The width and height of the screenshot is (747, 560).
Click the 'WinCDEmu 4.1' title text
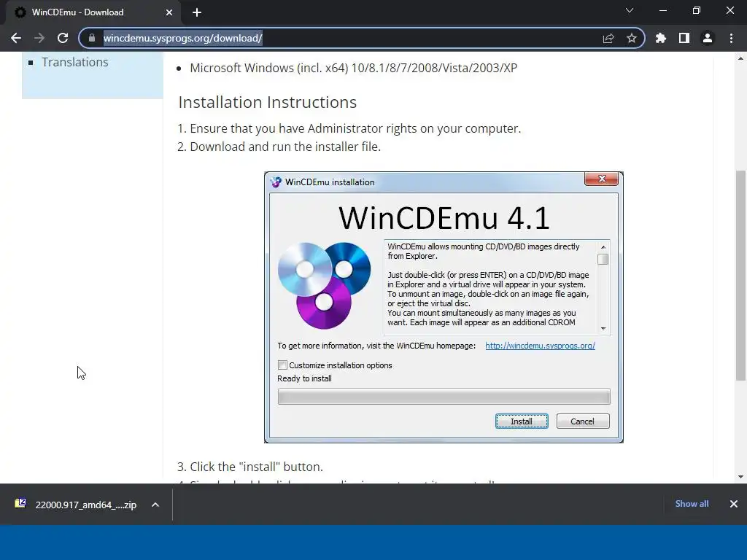point(444,218)
